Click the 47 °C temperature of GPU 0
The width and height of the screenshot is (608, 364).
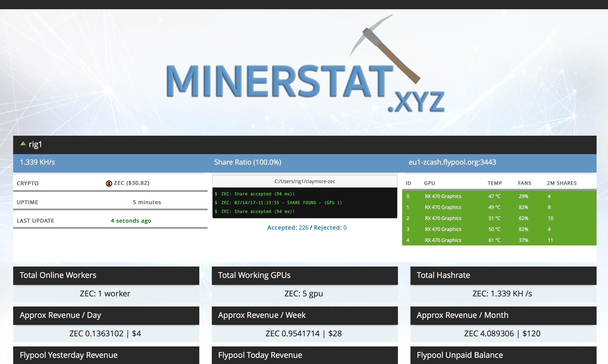tap(494, 196)
